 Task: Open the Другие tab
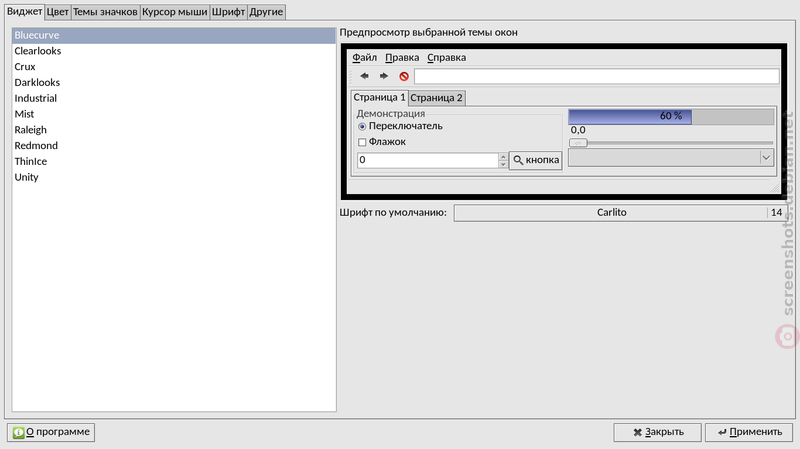(266, 12)
